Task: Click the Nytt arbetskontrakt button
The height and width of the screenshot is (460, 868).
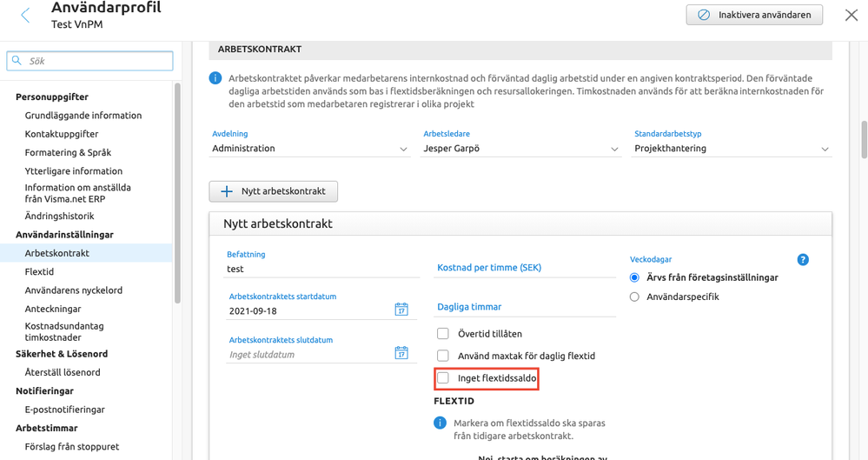Action: click(274, 191)
